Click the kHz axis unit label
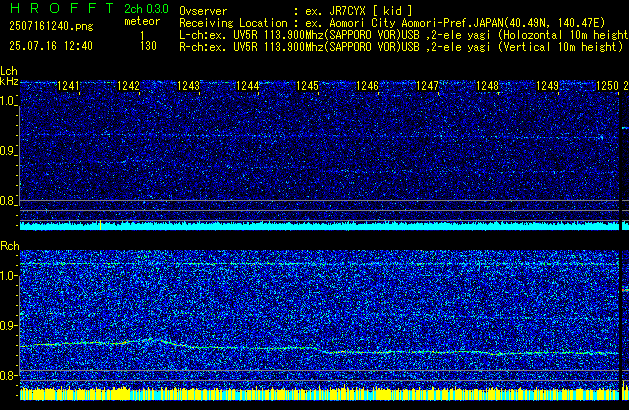 (x=9, y=81)
